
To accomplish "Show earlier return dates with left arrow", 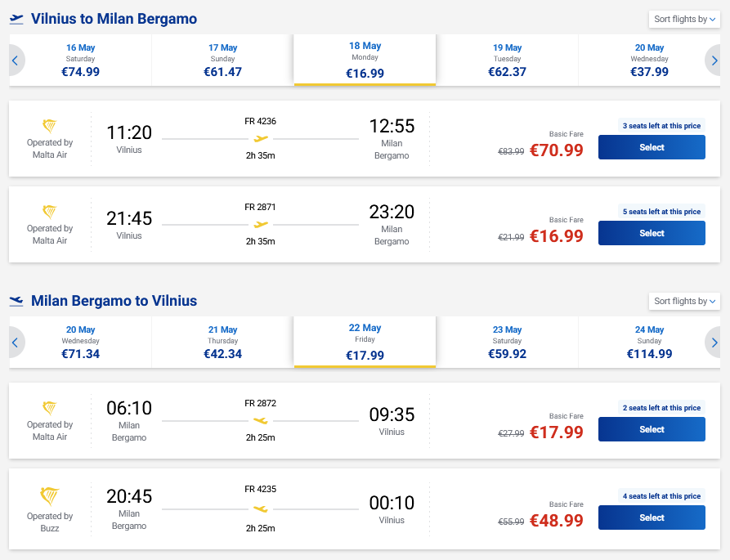I will coord(15,343).
